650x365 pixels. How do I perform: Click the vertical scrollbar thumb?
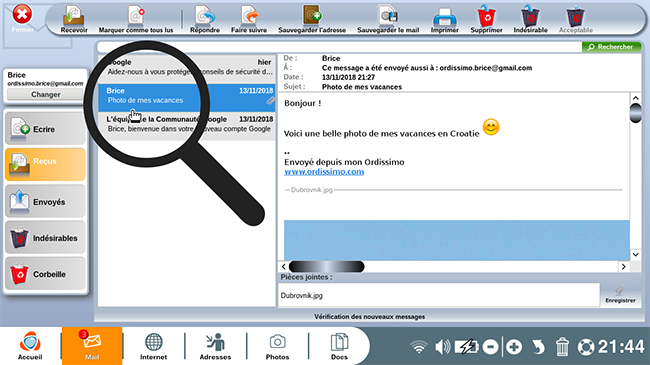pos(635,113)
